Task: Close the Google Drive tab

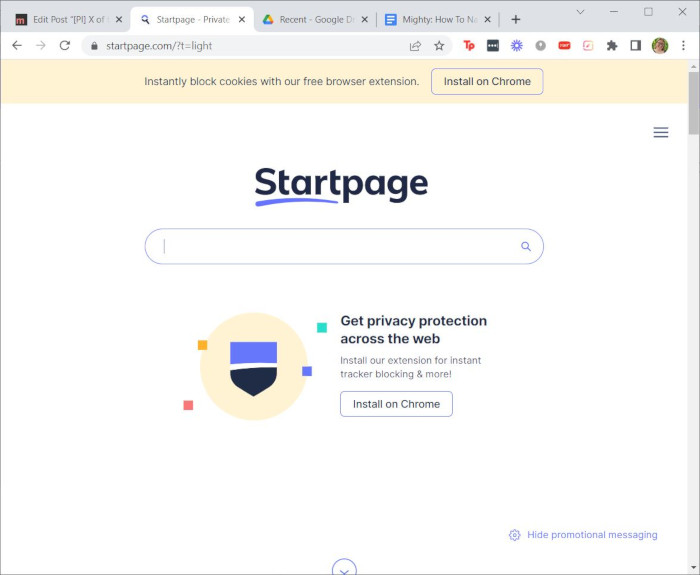Action: coord(365,19)
